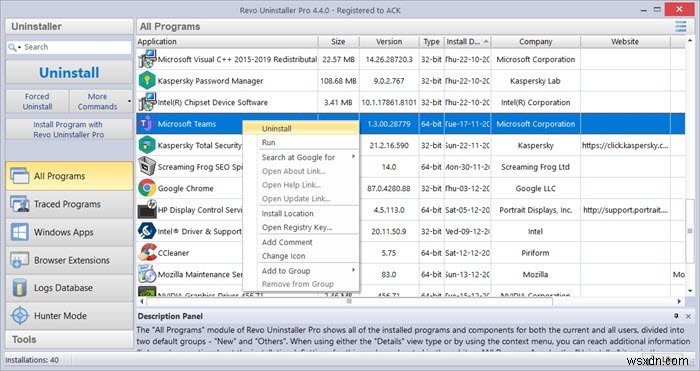Sort by the Website column header
This screenshot has width=700, height=371.
click(x=625, y=42)
